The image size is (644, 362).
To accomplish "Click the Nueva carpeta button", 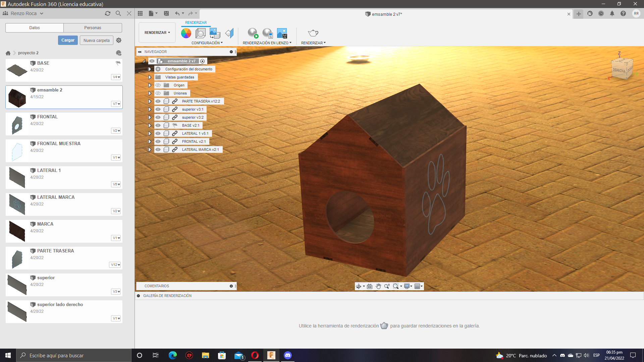I will click(96, 40).
